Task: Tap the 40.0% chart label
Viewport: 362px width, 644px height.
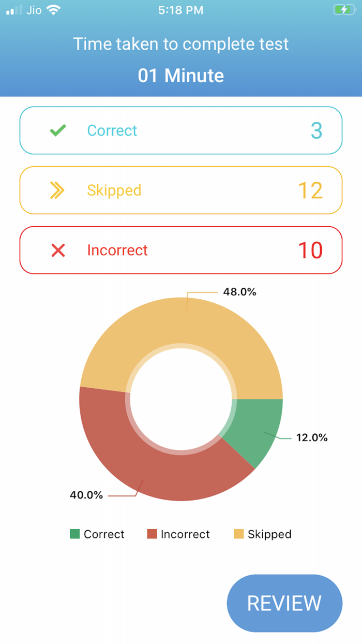Action: (x=86, y=495)
